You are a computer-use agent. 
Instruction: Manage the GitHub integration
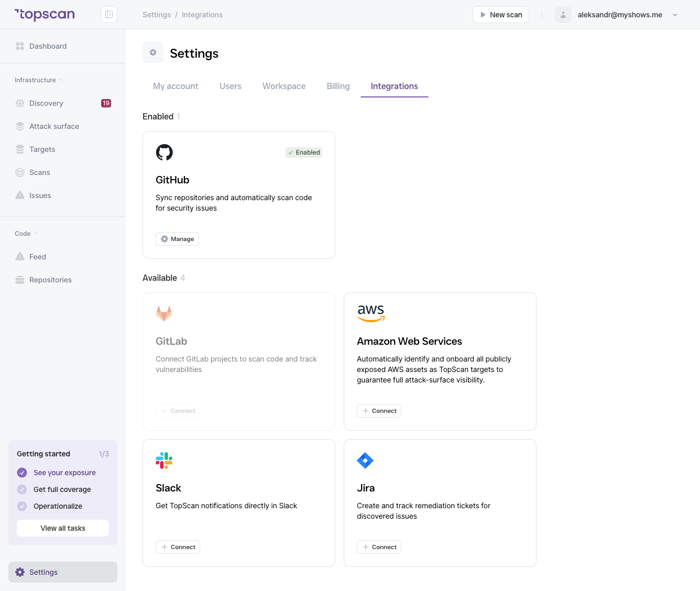coord(177,239)
